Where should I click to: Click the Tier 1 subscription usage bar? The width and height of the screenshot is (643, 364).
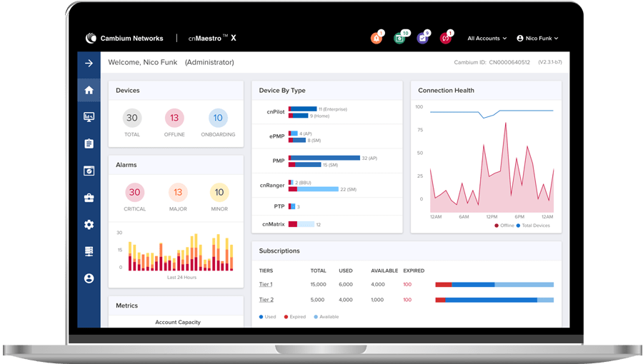pyautogui.click(x=494, y=284)
